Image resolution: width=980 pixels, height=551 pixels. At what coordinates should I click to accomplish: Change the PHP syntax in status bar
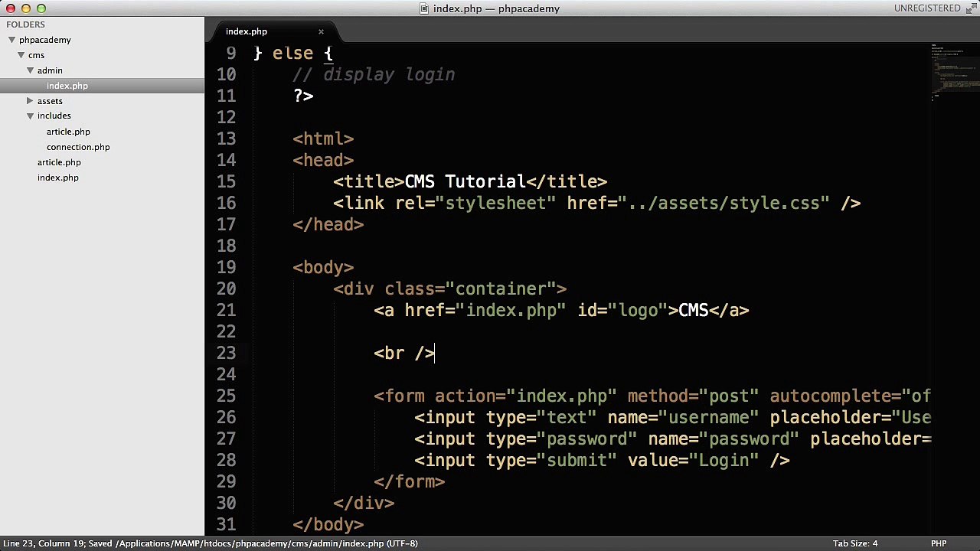tap(939, 543)
